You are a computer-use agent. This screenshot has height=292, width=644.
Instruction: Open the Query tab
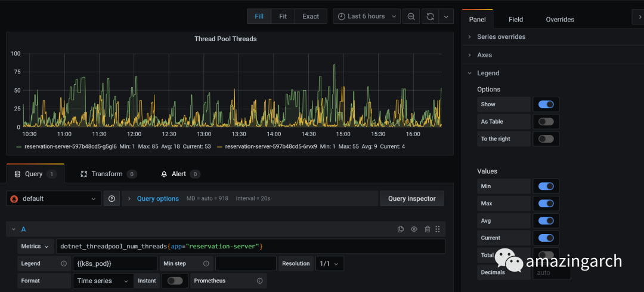coord(35,174)
